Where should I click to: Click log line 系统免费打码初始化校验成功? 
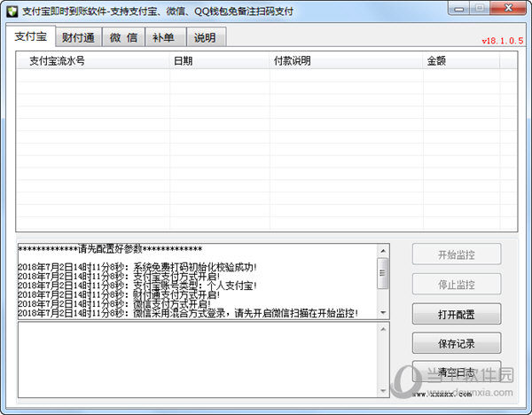tap(137, 268)
